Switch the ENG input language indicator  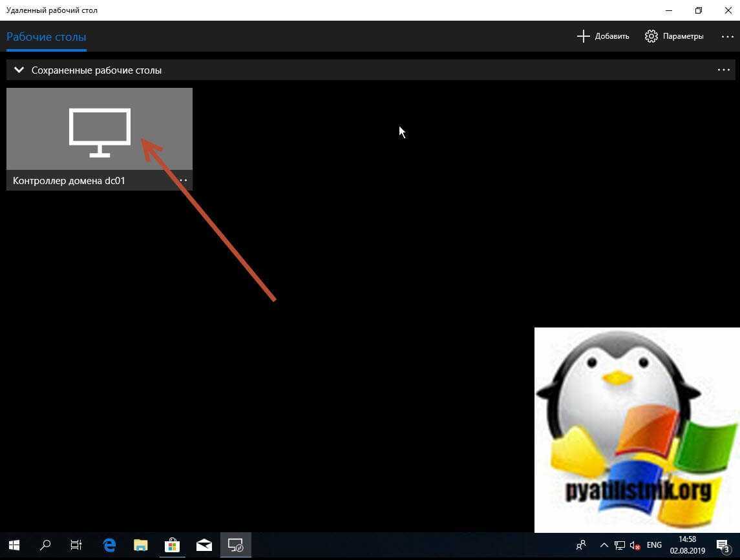click(x=654, y=546)
